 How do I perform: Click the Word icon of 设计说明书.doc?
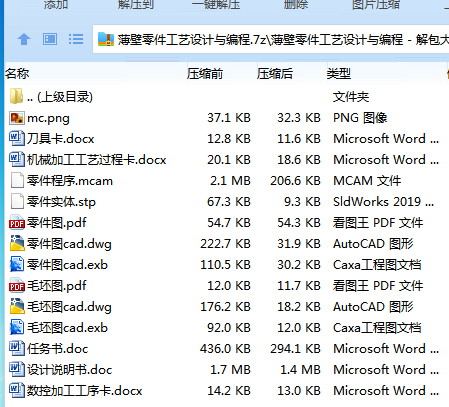tap(17, 370)
